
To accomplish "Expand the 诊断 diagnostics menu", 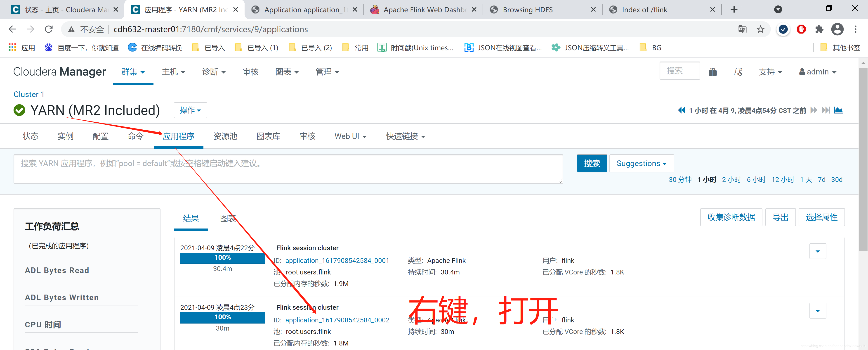I will click(214, 72).
